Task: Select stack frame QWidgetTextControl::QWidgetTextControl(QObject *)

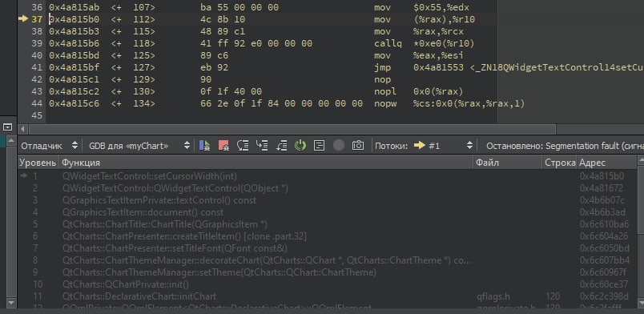Action: click(327, 188)
